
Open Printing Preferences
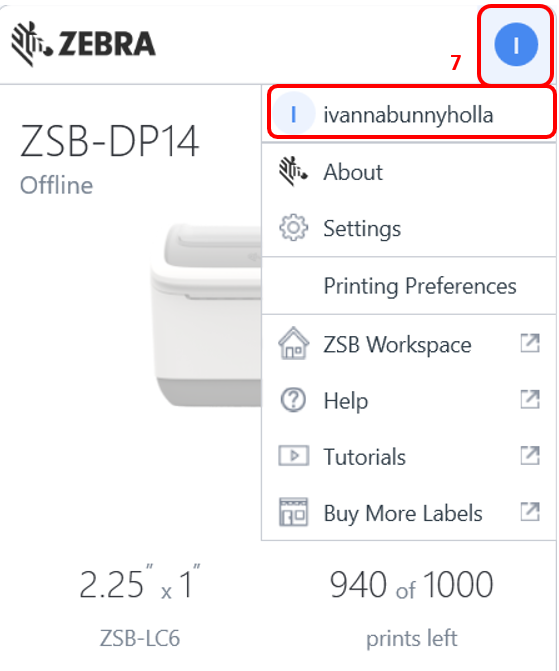coord(409,285)
